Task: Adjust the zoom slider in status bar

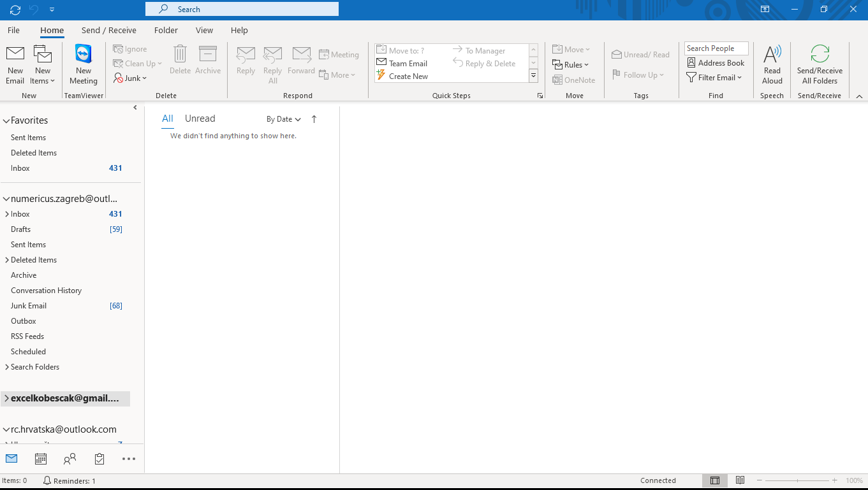Action: coord(798,480)
